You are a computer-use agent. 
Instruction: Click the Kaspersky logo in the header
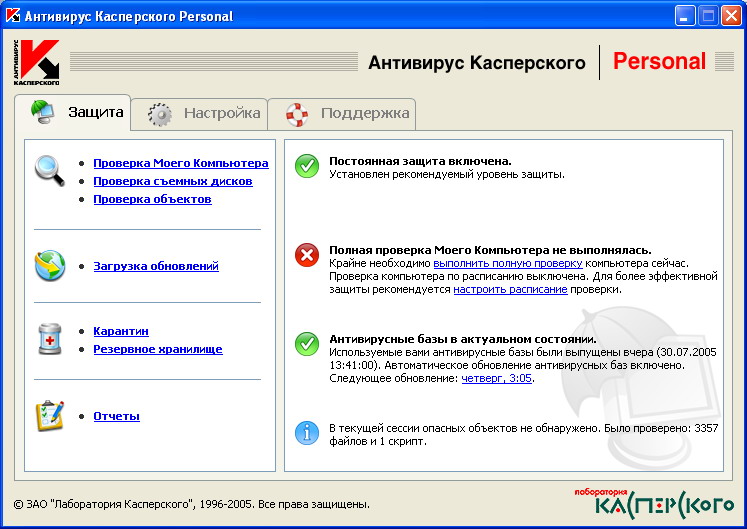click(x=39, y=62)
